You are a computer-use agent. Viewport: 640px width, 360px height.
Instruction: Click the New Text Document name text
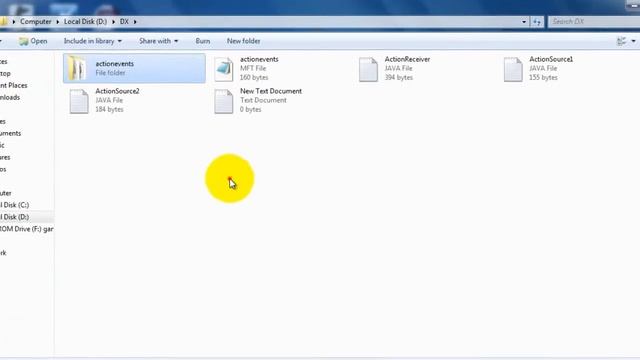(271, 91)
